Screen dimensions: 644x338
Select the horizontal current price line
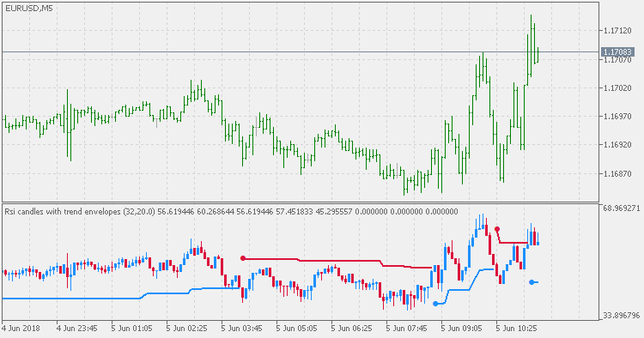click(x=301, y=52)
